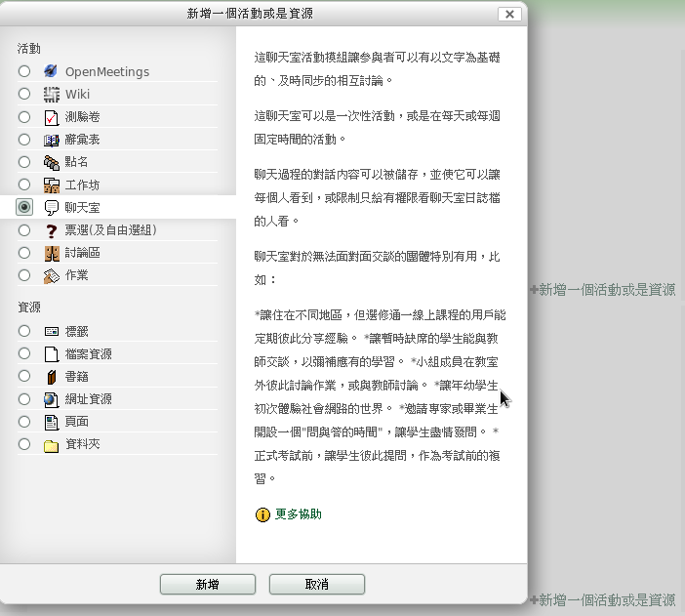The width and height of the screenshot is (685, 616).
Task: Click the OpenMeetings activity icon
Action: tap(52, 71)
